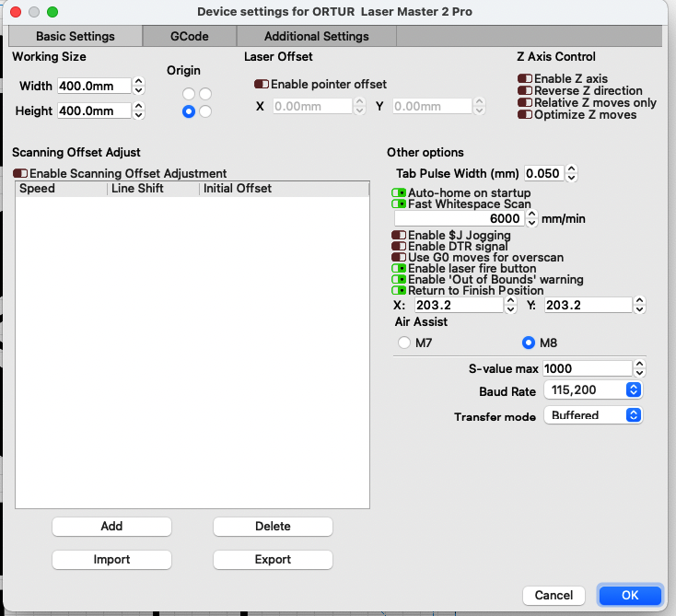
Task: Toggle Enable laser fire button
Action: pyautogui.click(x=399, y=268)
